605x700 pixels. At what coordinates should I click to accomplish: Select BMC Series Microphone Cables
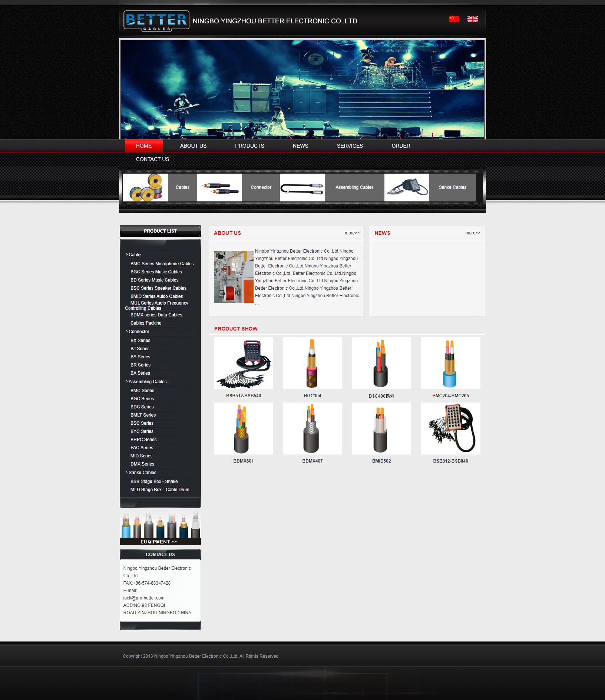[x=162, y=264]
